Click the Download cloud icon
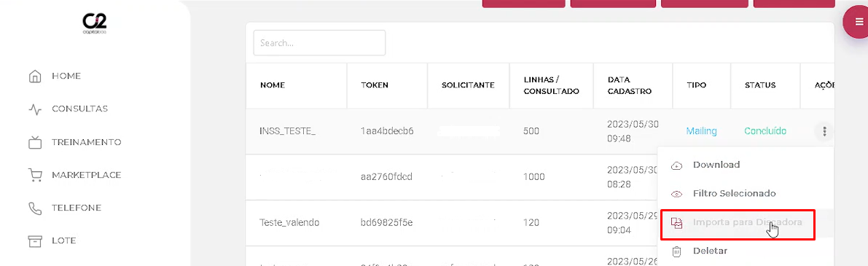 click(x=676, y=165)
